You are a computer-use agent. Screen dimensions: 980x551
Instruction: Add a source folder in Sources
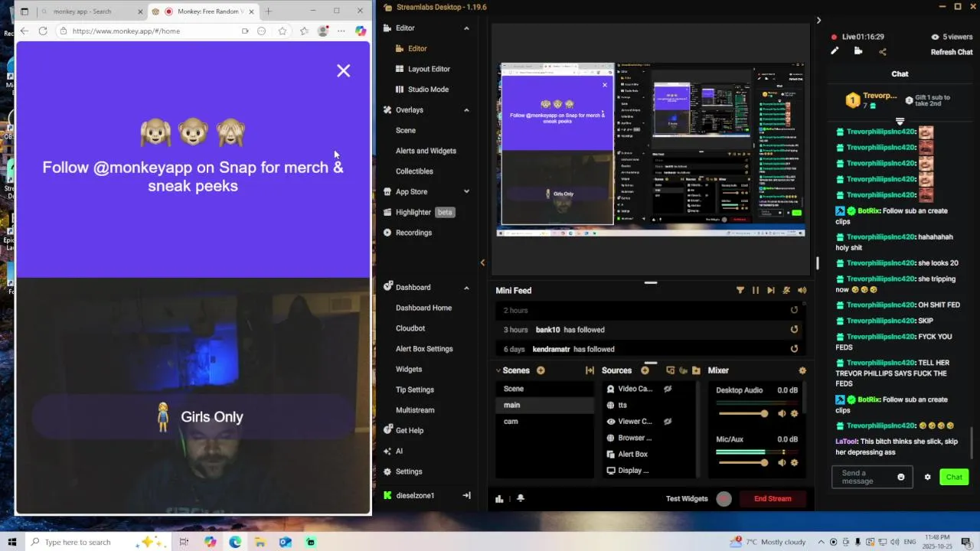(x=696, y=370)
